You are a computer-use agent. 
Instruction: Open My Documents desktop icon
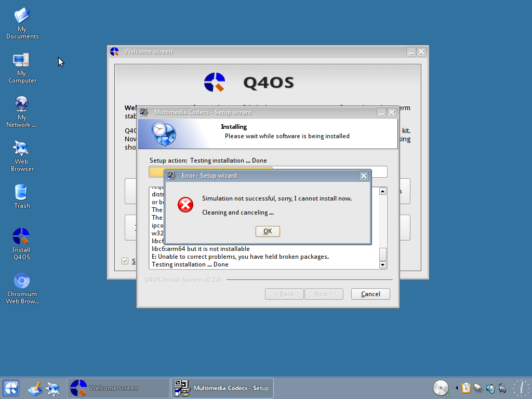tap(22, 23)
